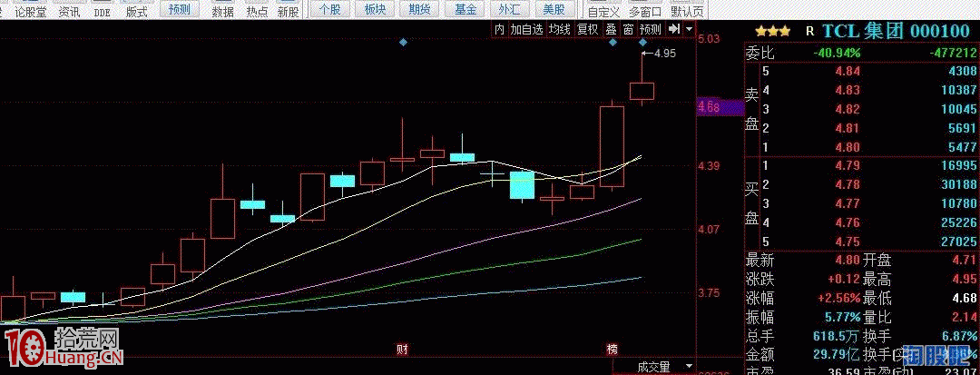Click the blue diamond marker above 财
The height and width of the screenshot is (375, 980).
pyautogui.click(x=403, y=42)
